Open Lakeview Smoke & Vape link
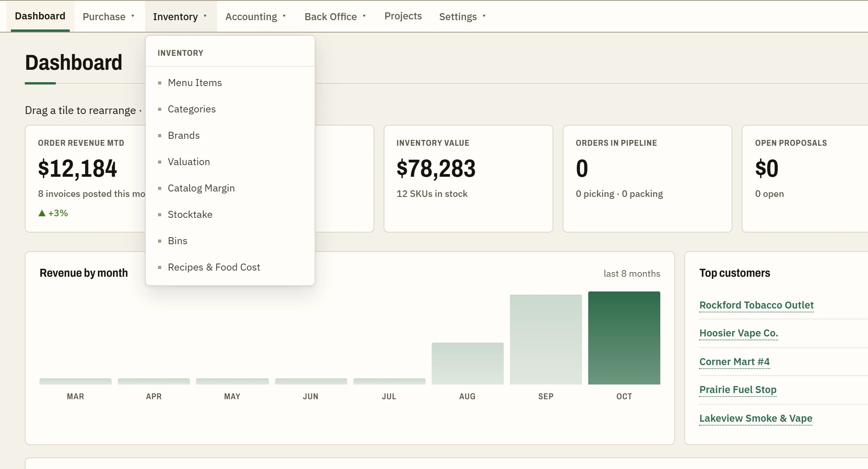 pos(756,418)
